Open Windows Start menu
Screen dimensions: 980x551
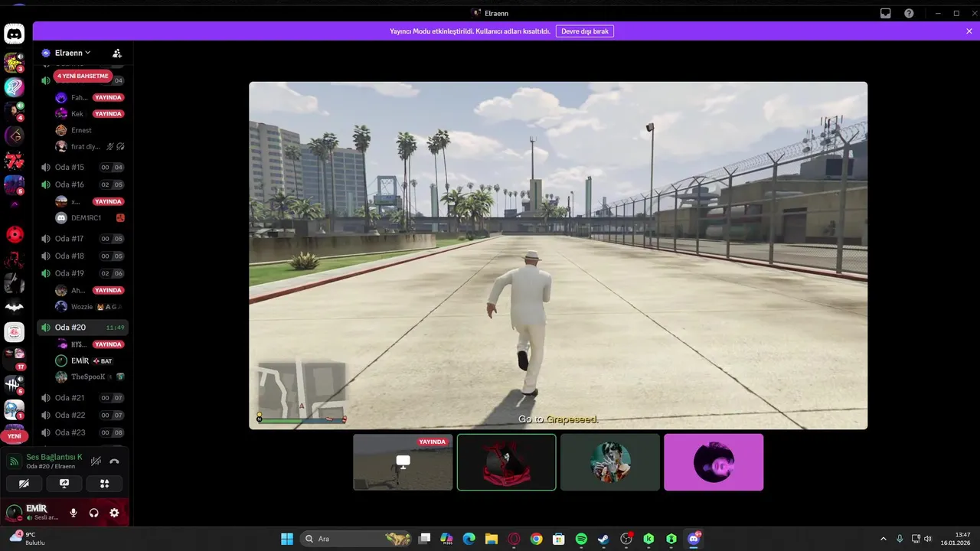287,539
